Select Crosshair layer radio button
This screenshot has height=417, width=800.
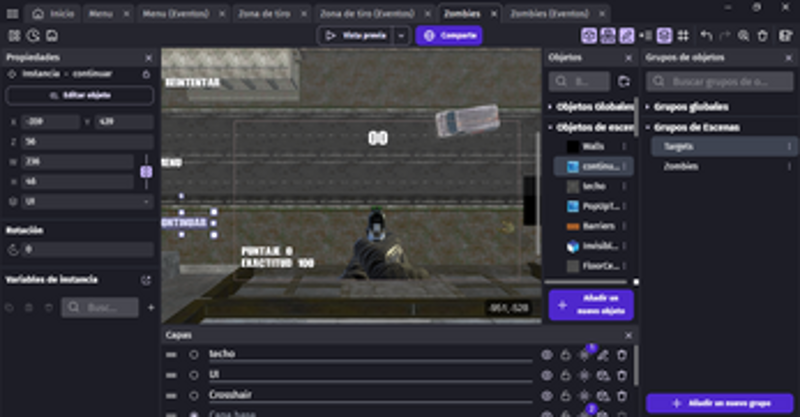pyautogui.click(x=194, y=395)
